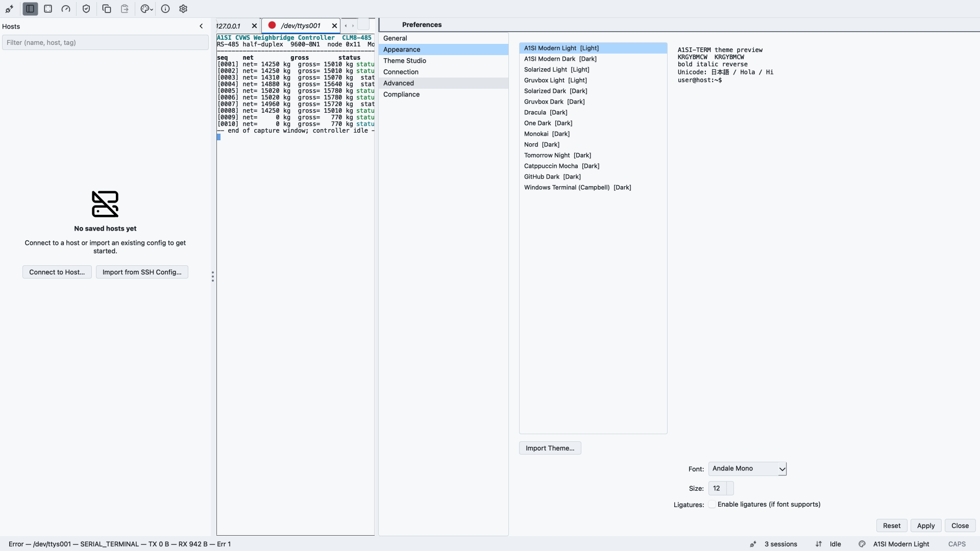The height and width of the screenshot is (551, 980).
Task: Select Tomorrow Night theme
Action: tap(593, 155)
